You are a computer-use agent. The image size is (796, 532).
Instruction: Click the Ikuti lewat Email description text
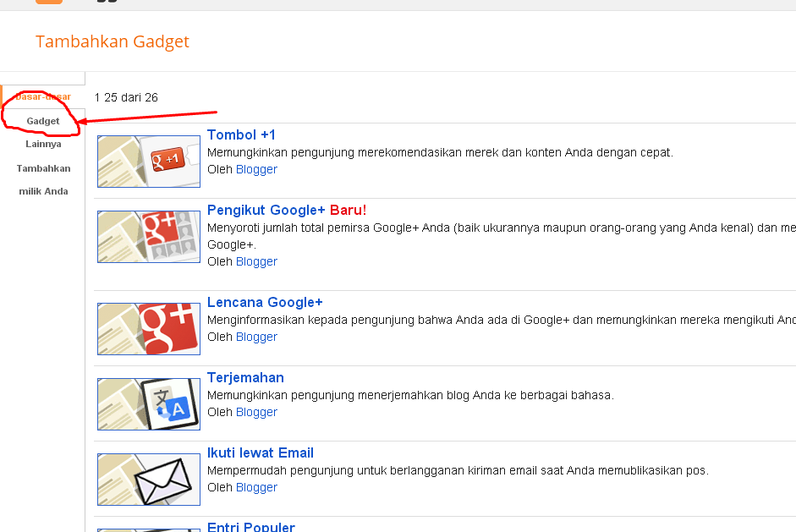tap(458, 470)
